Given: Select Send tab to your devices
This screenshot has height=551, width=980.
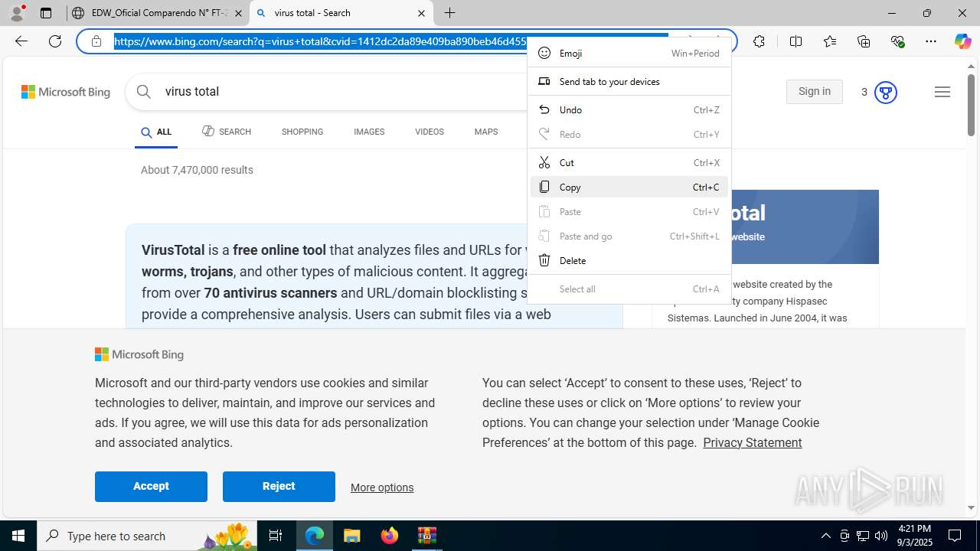Looking at the screenshot, I should tap(629, 81).
